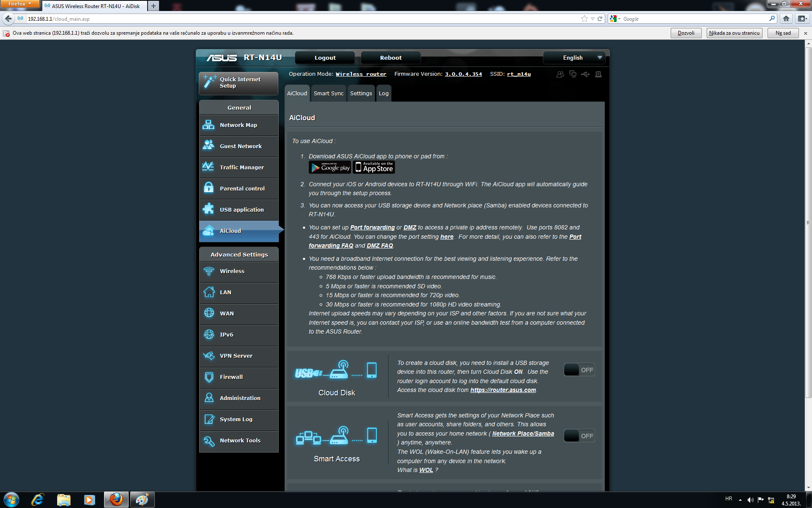Click the Google Play download badge
This screenshot has height=508, width=812.
330,168
